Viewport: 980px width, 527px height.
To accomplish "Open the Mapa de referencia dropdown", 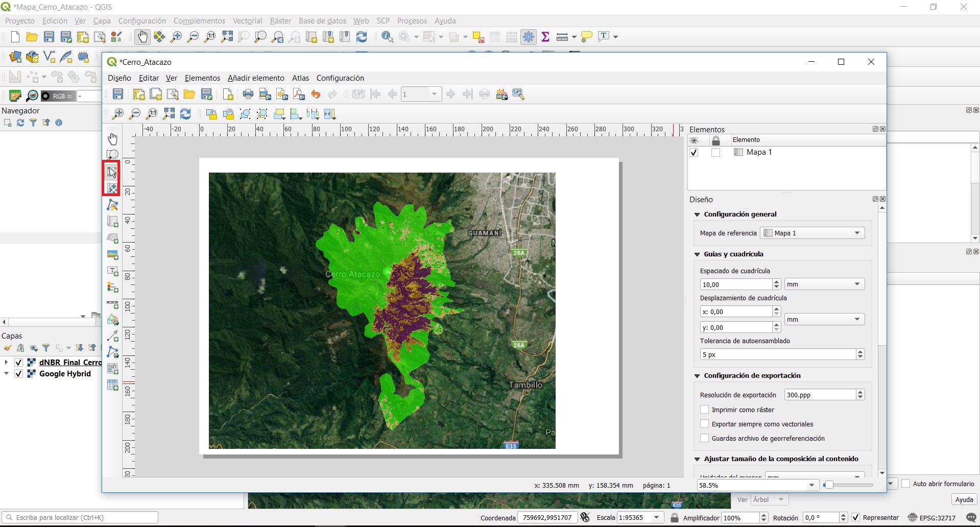I will pyautogui.click(x=812, y=233).
